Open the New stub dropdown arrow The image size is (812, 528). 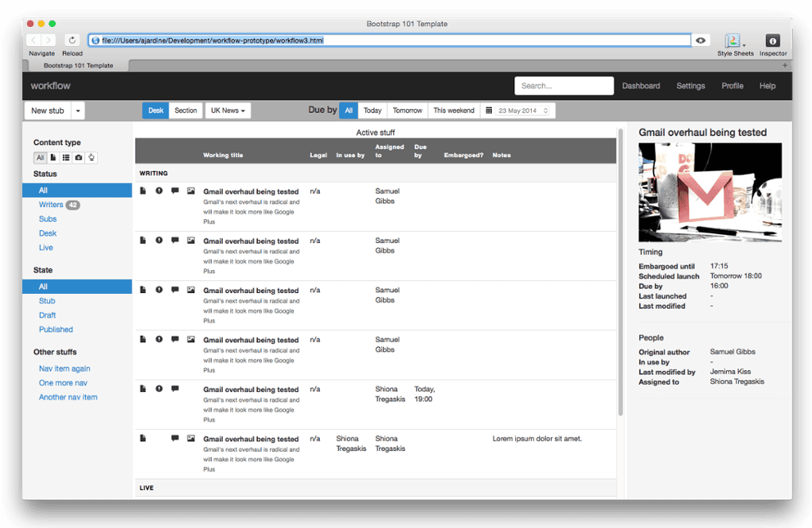tap(78, 111)
